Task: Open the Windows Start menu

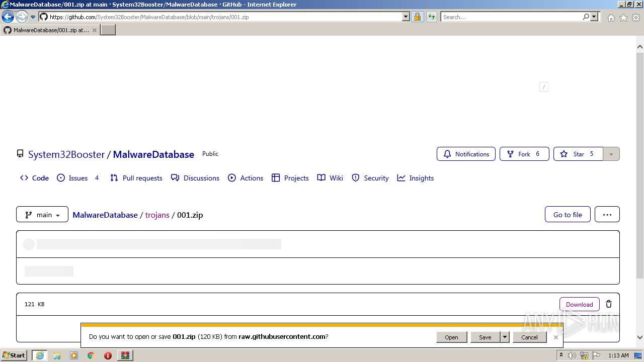Action: click(14, 355)
